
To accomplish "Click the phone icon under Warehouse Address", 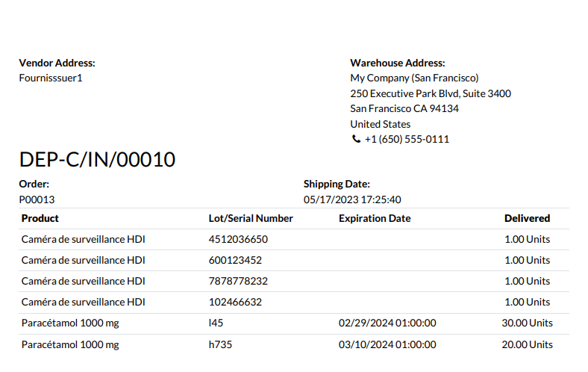I will pyautogui.click(x=355, y=140).
